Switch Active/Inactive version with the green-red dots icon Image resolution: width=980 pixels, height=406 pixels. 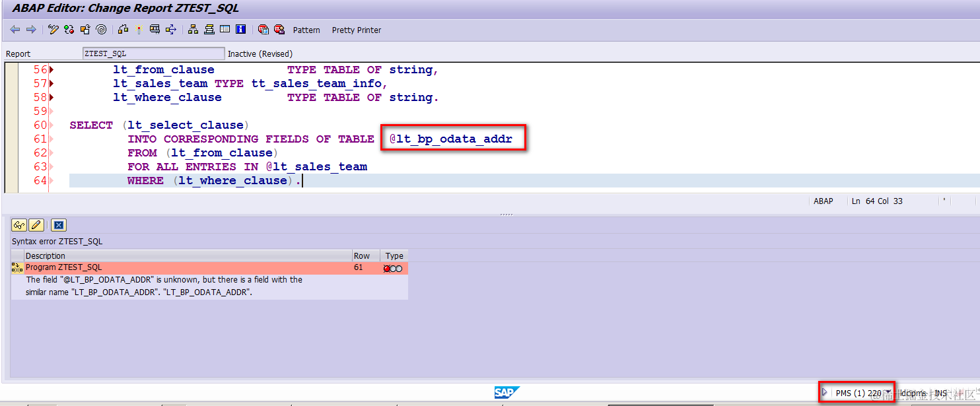69,30
